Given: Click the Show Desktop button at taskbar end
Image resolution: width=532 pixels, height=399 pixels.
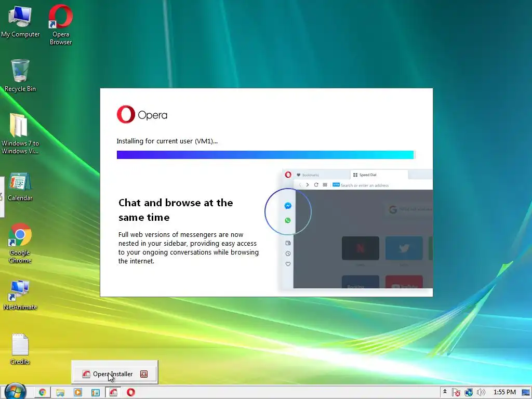Looking at the screenshot, I should tap(526, 392).
